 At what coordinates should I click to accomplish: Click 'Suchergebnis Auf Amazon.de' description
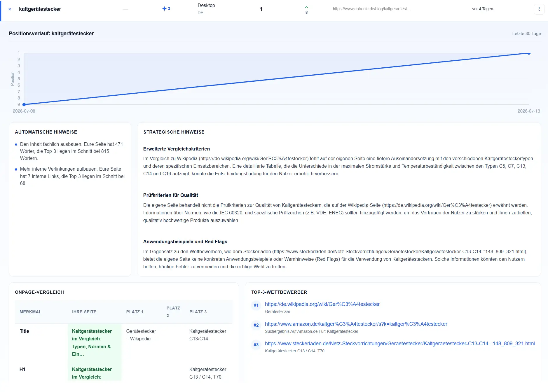pos(311,331)
